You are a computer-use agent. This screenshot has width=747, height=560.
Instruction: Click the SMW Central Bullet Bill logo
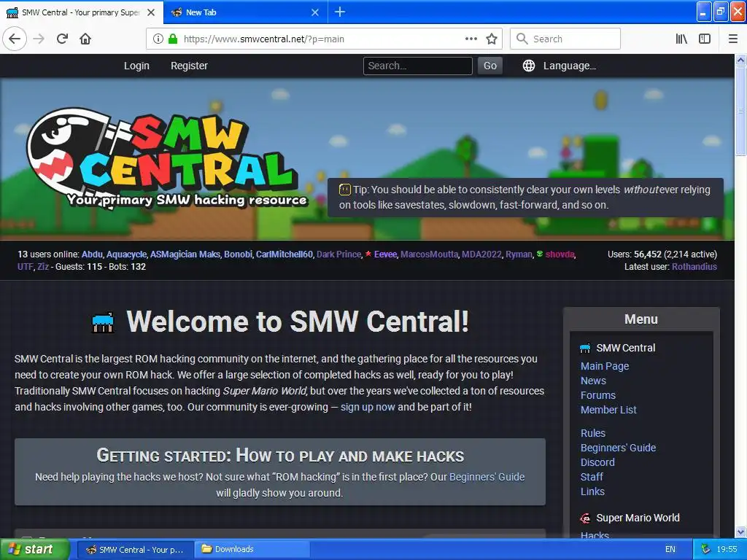167,160
